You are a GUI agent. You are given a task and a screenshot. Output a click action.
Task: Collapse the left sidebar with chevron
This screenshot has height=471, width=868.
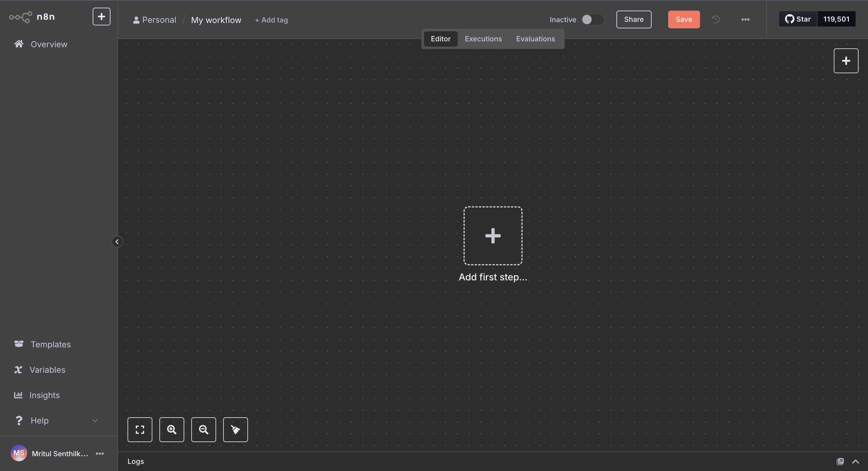117,242
